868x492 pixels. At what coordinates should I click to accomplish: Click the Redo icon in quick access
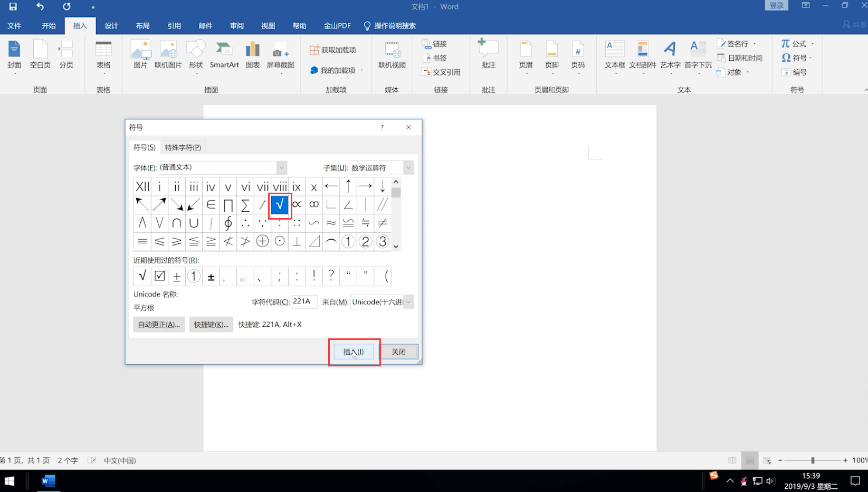coord(66,7)
